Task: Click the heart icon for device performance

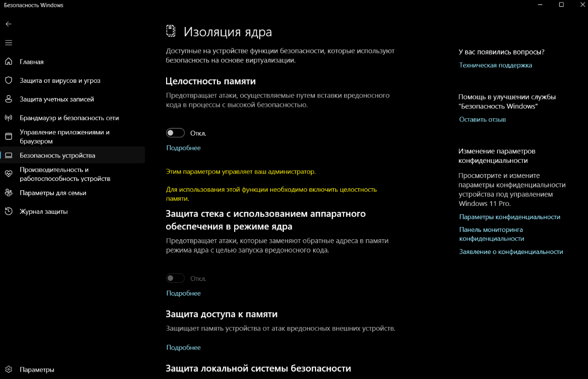Action: [8, 174]
